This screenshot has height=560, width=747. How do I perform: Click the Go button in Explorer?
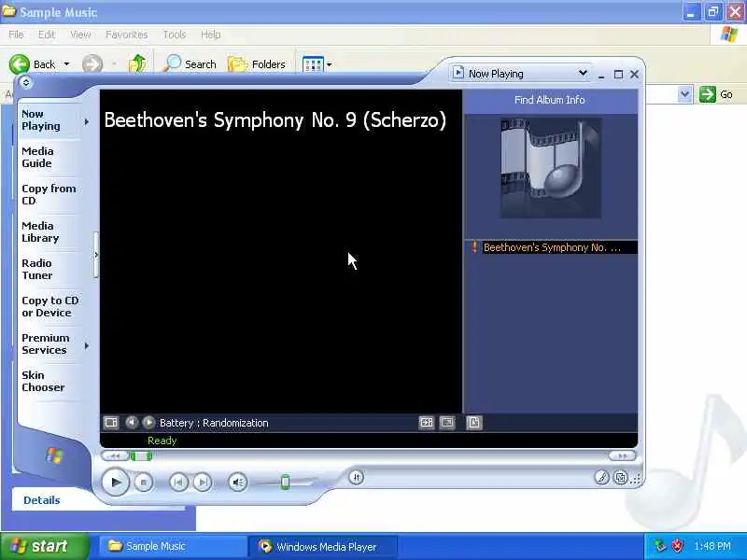pyautogui.click(x=716, y=94)
